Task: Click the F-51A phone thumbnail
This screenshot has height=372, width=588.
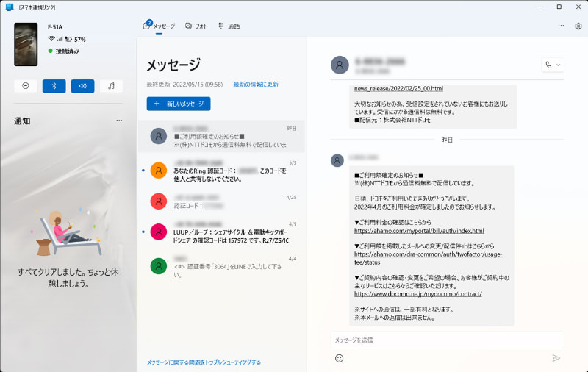Action: click(x=26, y=44)
